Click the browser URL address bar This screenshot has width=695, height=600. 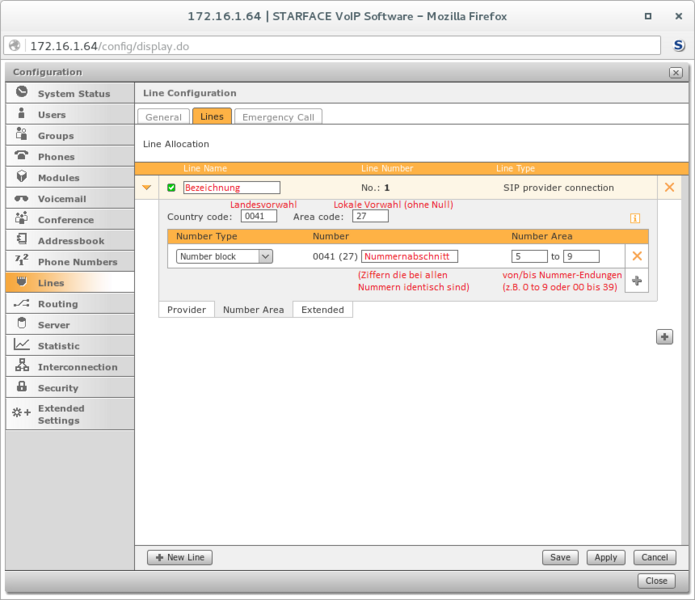tap(332, 46)
